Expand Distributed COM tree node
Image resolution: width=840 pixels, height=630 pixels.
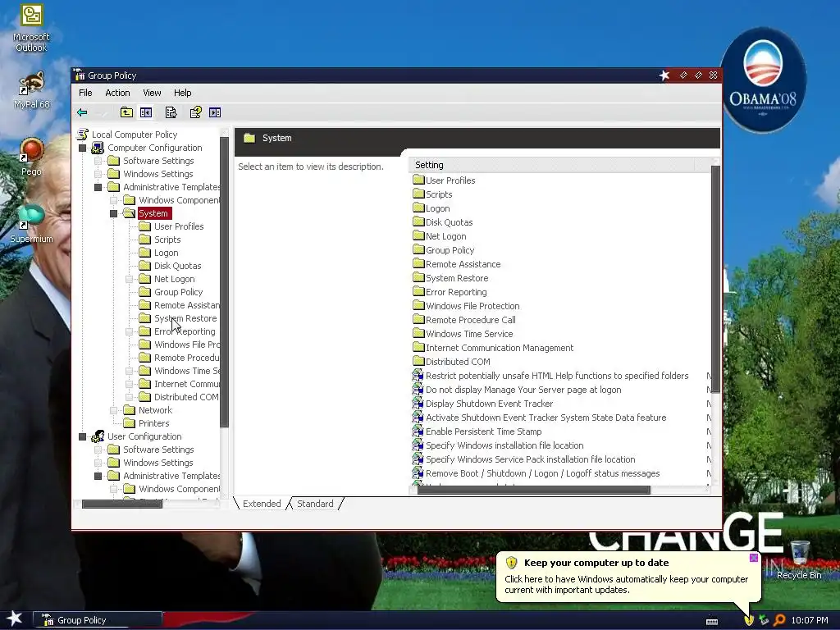tap(129, 397)
